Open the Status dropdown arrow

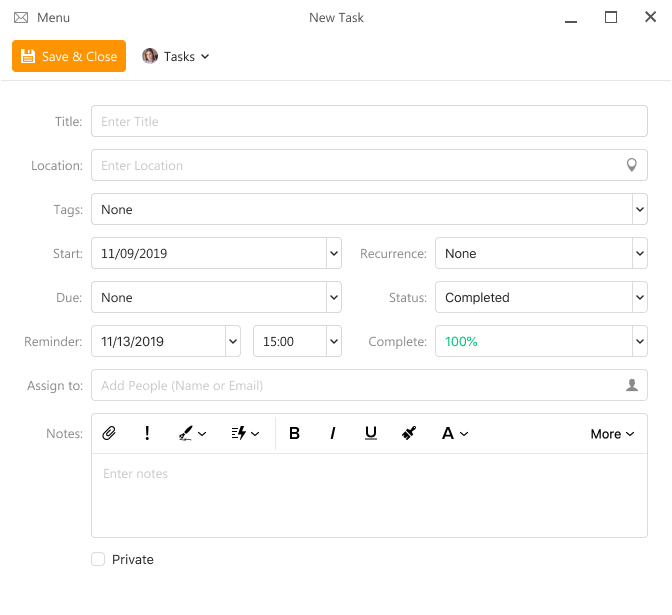pyautogui.click(x=640, y=297)
